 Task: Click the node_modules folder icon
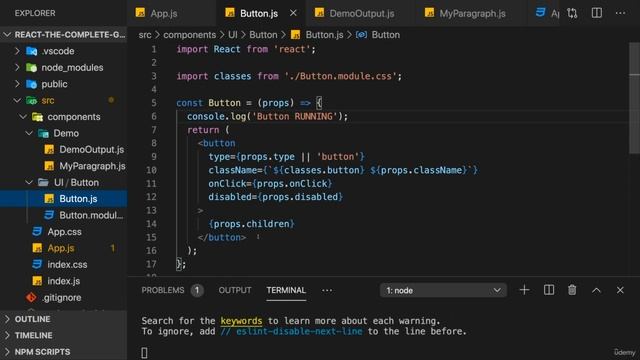[31, 67]
